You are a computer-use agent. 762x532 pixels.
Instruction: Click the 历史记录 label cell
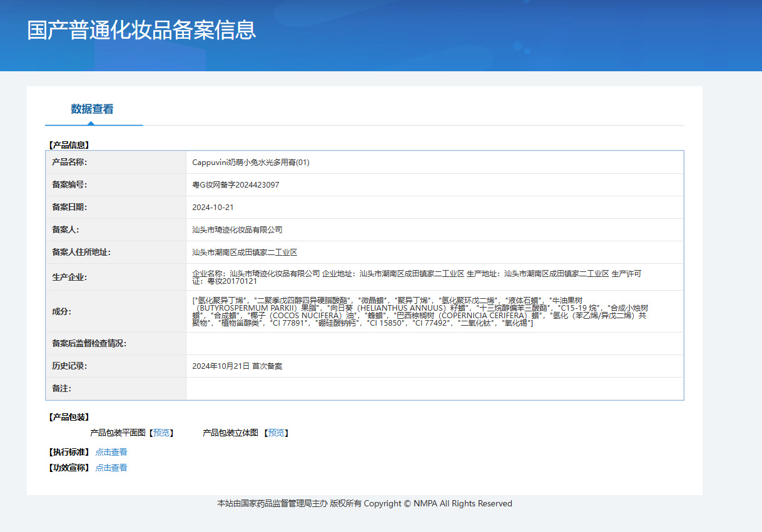(116, 366)
